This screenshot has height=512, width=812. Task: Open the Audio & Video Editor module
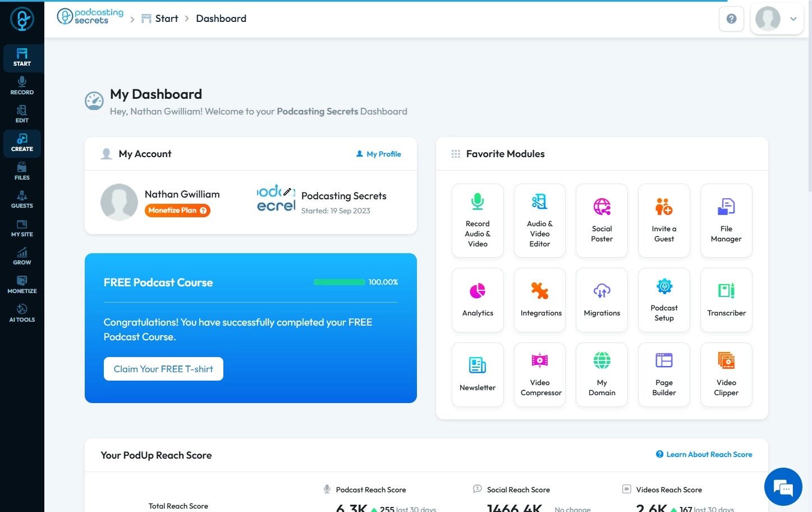[540, 221]
